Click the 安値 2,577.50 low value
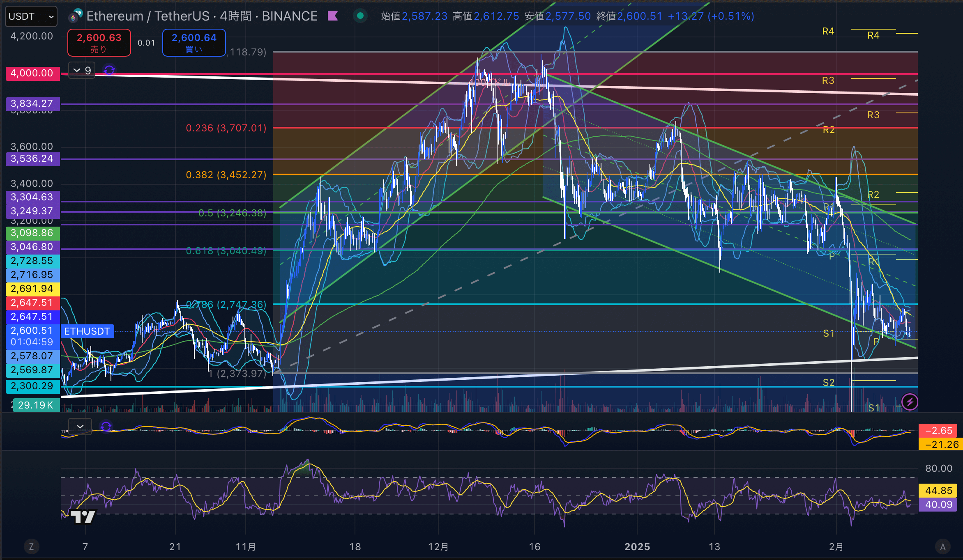 pyautogui.click(x=558, y=16)
